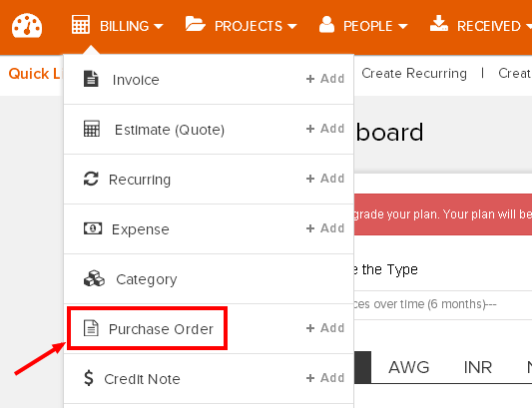Click Add next to Invoice
The height and width of the screenshot is (408, 532).
coord(325,79)
